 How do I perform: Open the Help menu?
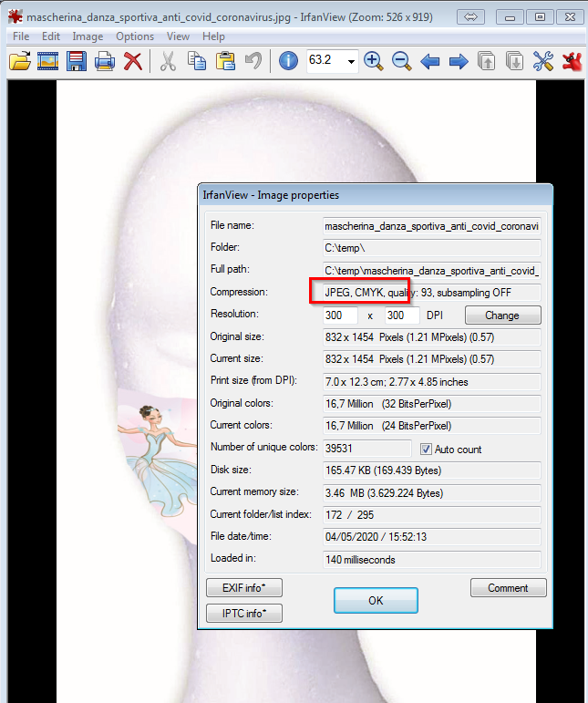213,36
